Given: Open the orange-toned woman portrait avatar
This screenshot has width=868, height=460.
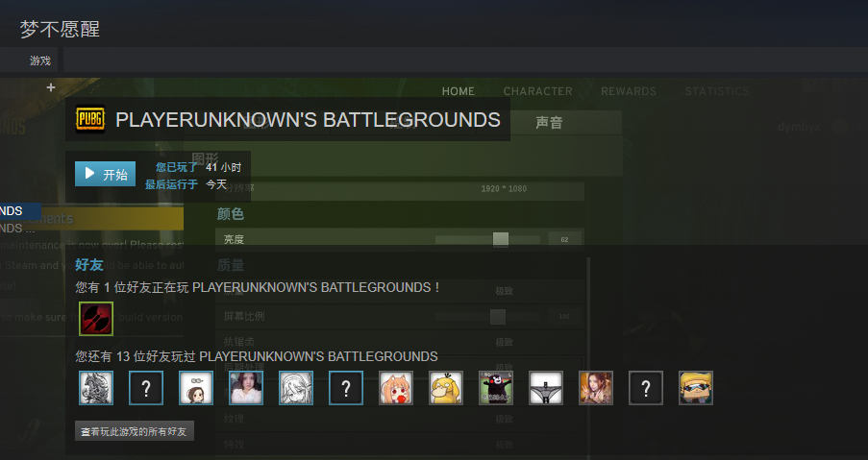Looking at the screenshot, I should tap(596, 388).
